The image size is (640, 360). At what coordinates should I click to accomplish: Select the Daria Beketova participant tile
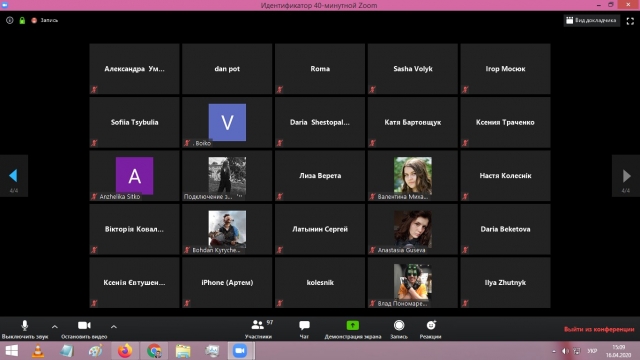505,229
